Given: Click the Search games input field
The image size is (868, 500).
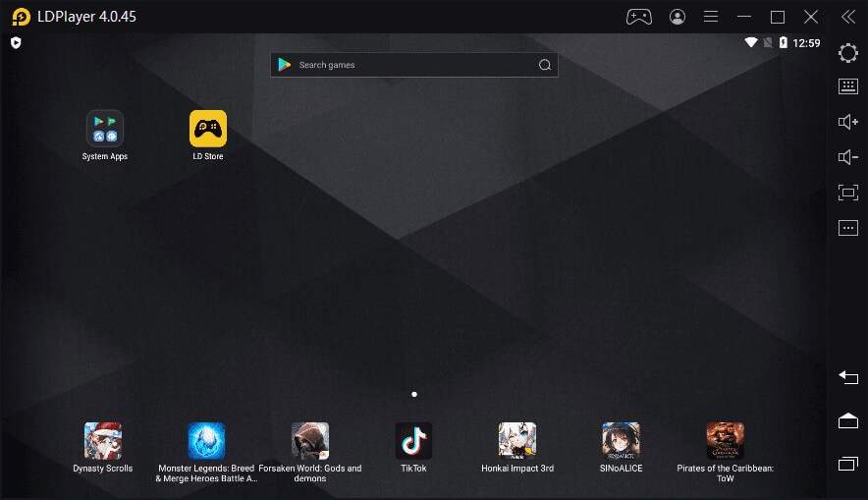Looking at the screenshot, I should click(x=414, y=65).
